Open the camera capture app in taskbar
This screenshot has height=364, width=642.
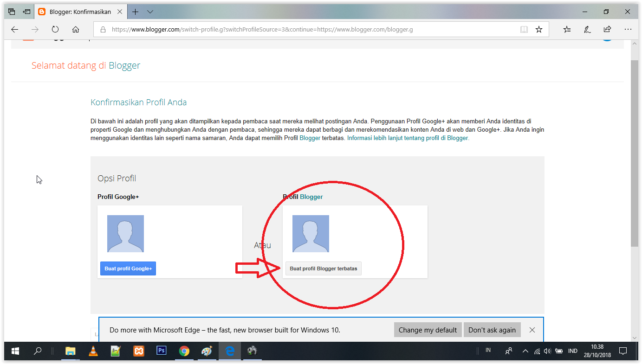[252, 351]
